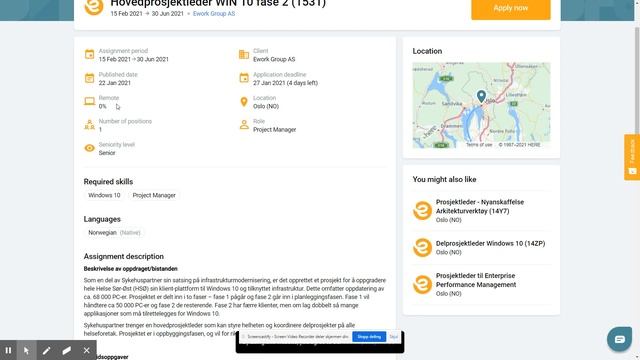Click the 'Assignment description' heading
Viewport: 640px width, 360px height.
point(124,256)
